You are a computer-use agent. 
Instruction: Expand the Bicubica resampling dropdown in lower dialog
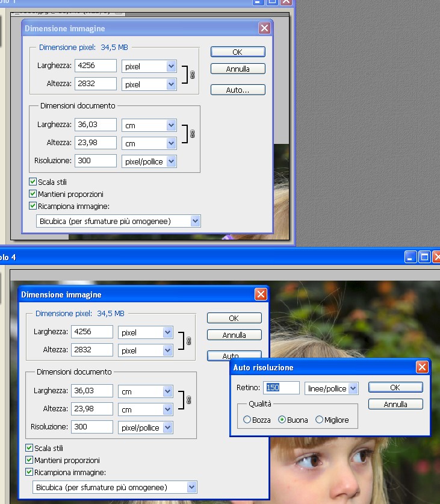point(191,487)
